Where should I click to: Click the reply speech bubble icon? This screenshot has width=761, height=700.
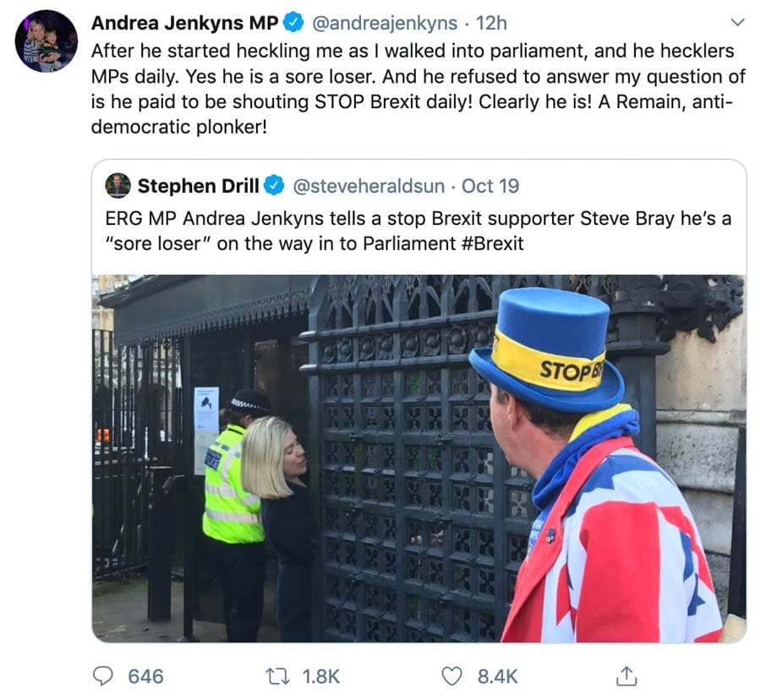coord(104,675)
